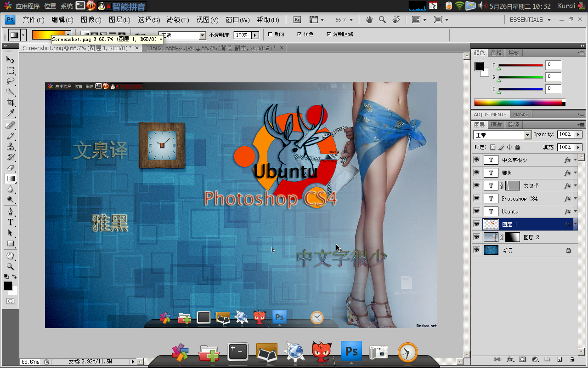The width and height of the screenshot is (588, 368).
Task: Add a layer style via fx button
Action: pyautogui.click(x=509, y=359)
